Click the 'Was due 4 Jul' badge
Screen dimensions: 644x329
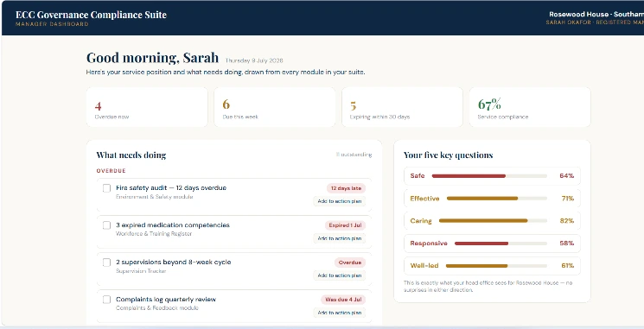coord(343,300)
